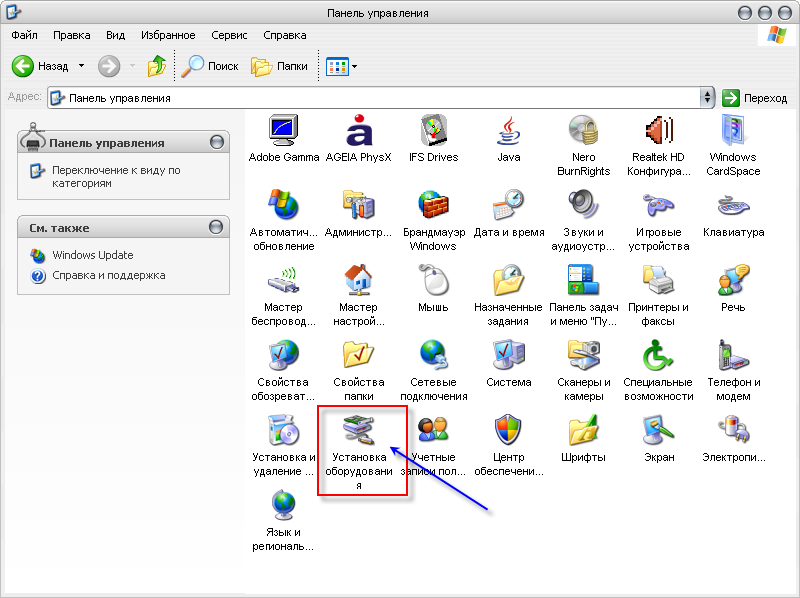Image resolution: width=800 pixels, height=598 pixels.
Task: Open Центр обеспечения безопасности shield icon
Action: 509,445
